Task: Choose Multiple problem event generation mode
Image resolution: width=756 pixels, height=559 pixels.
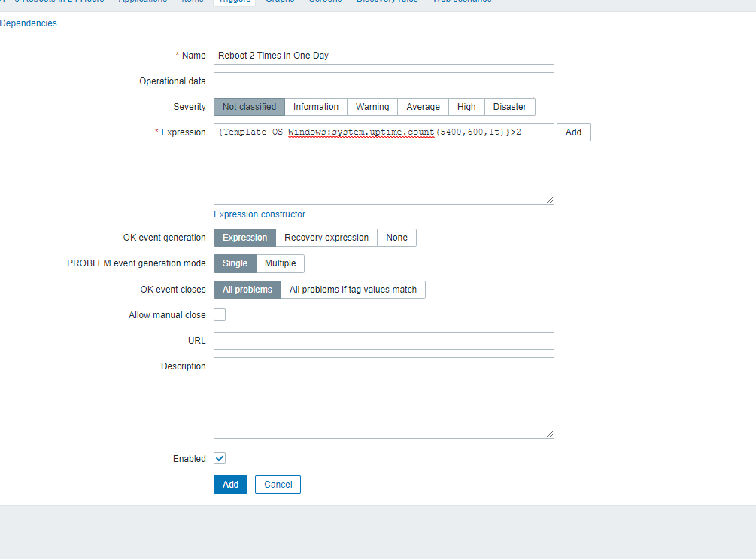Action: click(x=280, y=263)
